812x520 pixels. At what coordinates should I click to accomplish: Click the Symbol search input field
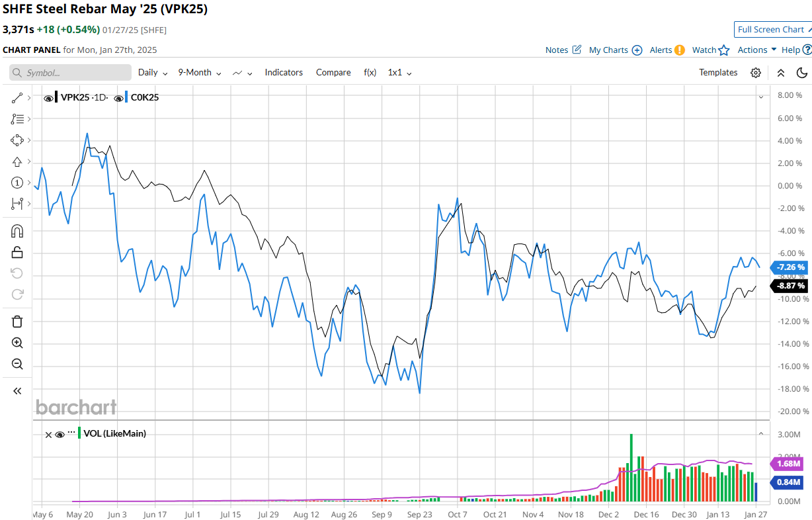(x=71, y=73)
